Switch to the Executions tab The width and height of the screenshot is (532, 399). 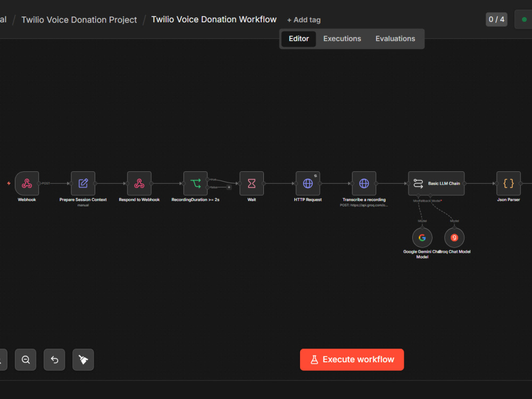(342, 39)
